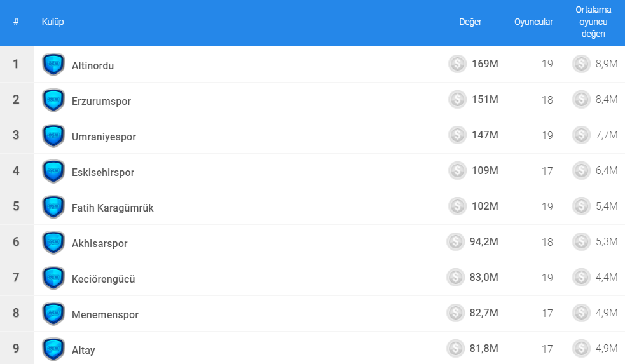625x364 pixels.
Task: Click the Altinordu club shield badge
Action: [53, 65]
